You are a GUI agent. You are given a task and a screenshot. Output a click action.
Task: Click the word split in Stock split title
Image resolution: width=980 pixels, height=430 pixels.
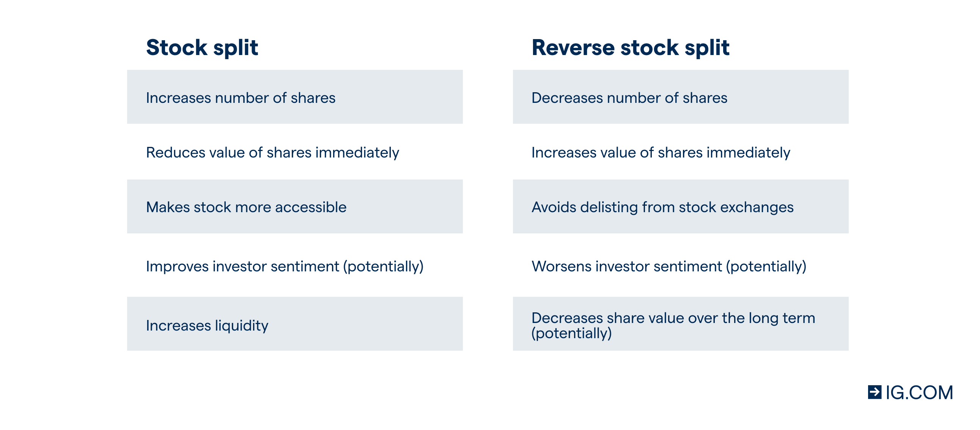point(236,48)
